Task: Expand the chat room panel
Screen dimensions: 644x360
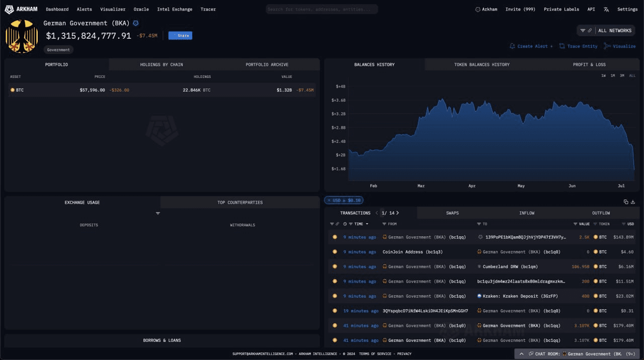Action: coord(521,354)
